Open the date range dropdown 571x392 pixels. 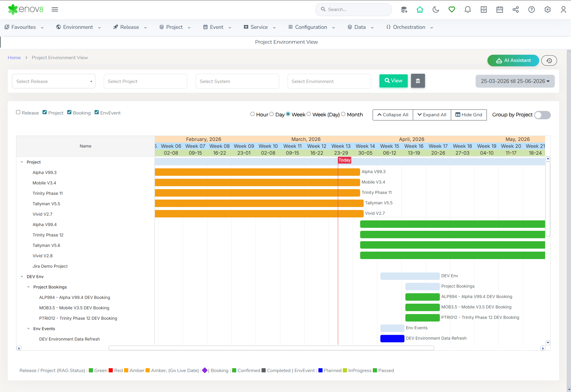point(515,81)
